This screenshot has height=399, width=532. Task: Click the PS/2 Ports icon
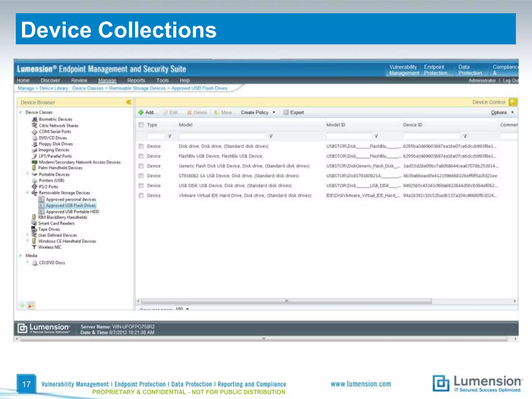pos(35,187)
